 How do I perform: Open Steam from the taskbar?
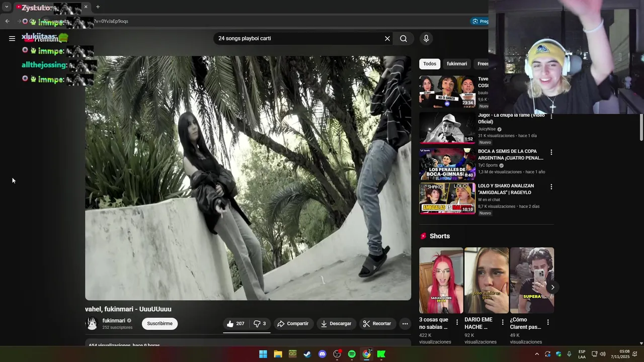click(x=307, y=354)
